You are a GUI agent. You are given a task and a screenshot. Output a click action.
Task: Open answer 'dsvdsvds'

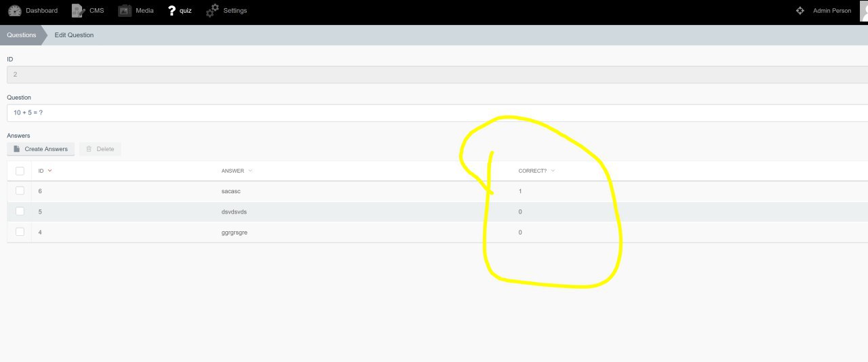click(x=234, y=212)
